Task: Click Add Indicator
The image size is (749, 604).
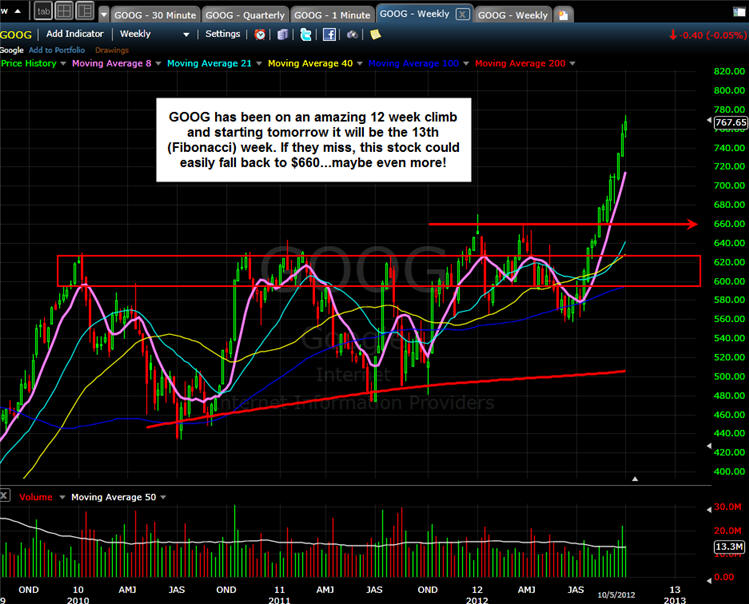Action: point(75,34)
